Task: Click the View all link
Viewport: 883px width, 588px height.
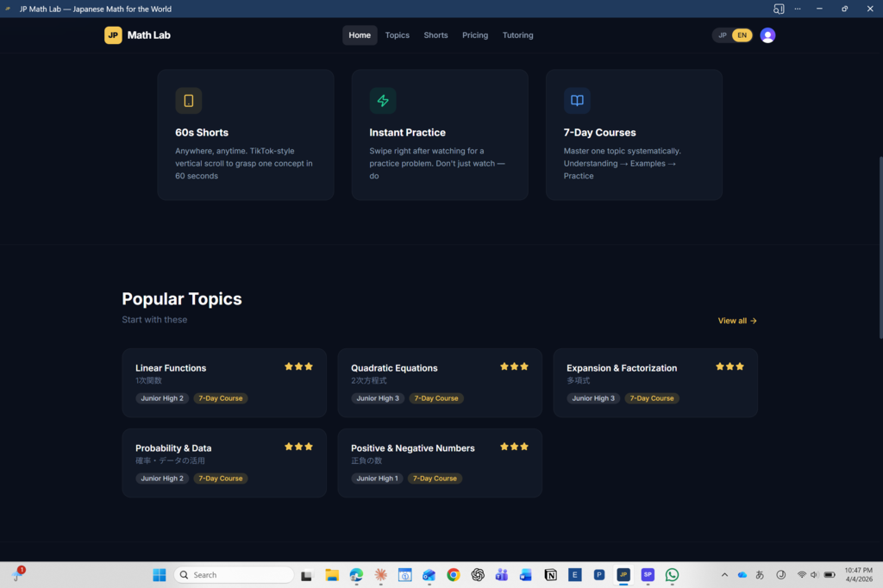Action: tap(737, 321)
